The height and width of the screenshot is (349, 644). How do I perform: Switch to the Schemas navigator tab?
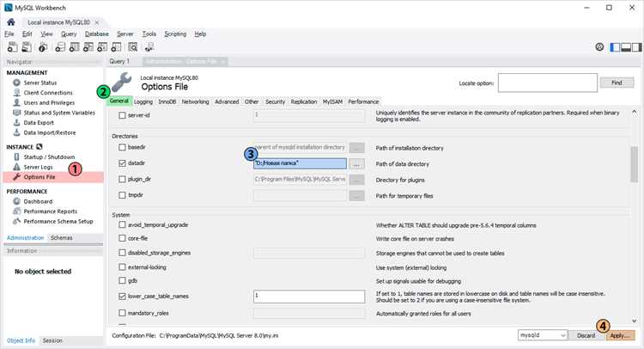62,237
